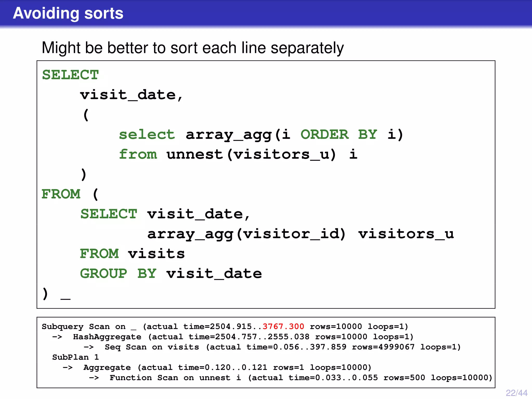Click lowercase "select" keyword before array_agg
Viewport: 532px width, 399px height.
point(147,134)
